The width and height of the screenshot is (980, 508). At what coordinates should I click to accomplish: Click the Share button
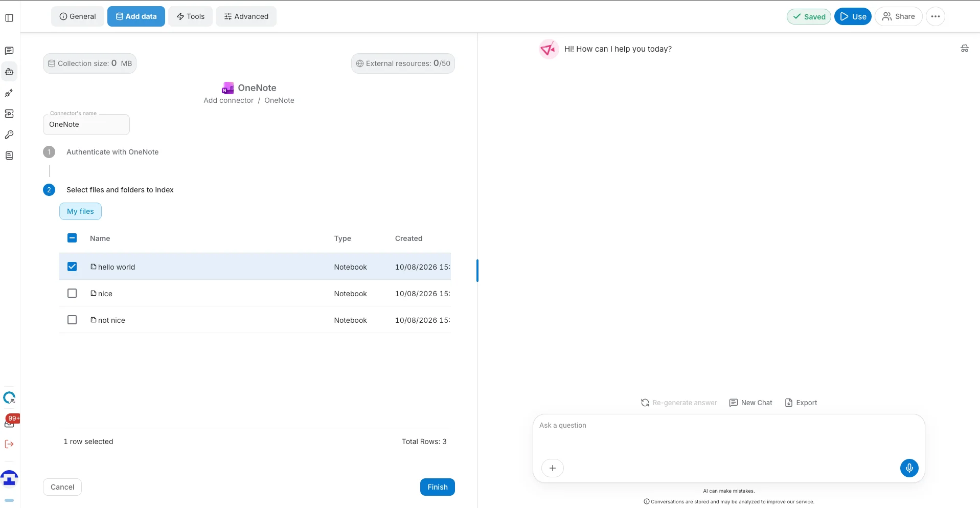point(899,16)
